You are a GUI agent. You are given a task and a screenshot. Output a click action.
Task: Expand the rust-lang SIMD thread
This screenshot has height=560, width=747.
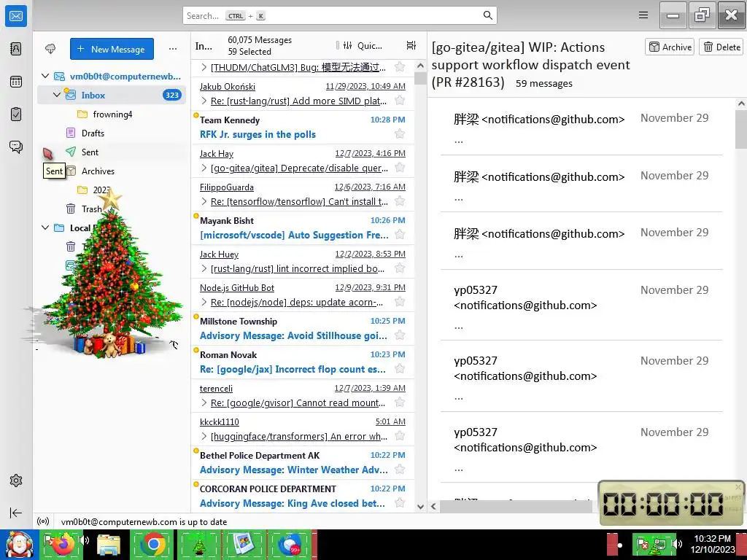pyautogui.click(x=204, y=101)
